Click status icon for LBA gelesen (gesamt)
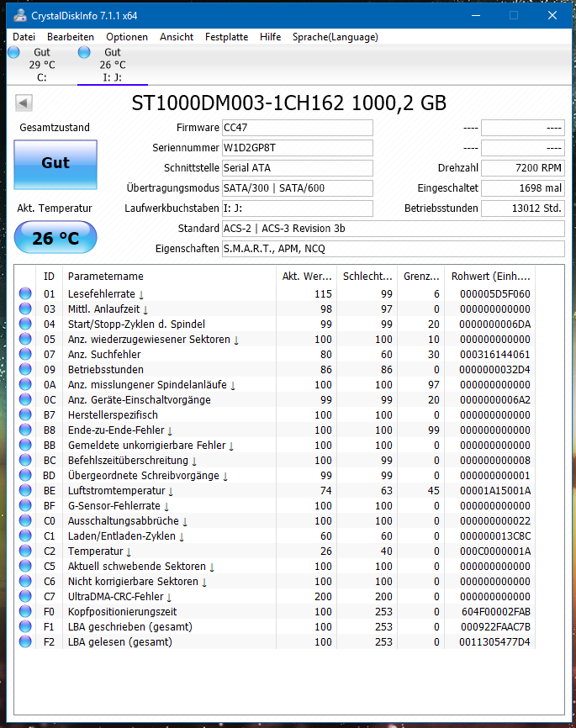The height and width of the screenshot is (728, 576). point(25,641)
